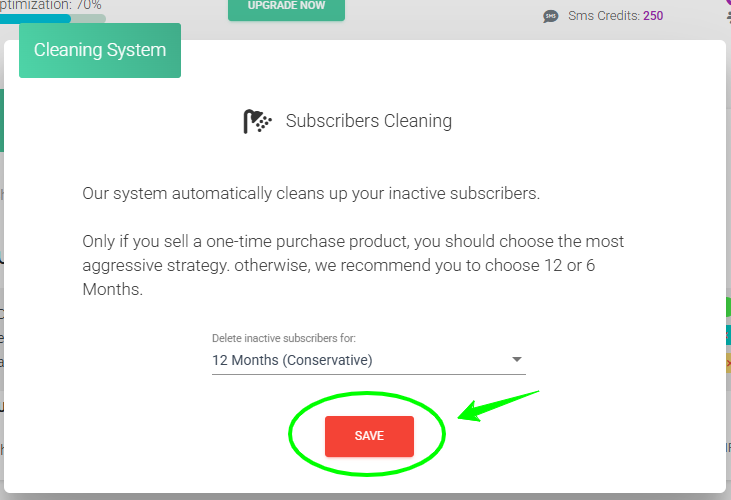Click the 'automatically cleans up' description sentence
This screenshot has width=731, height=500.
coord(311,193)
